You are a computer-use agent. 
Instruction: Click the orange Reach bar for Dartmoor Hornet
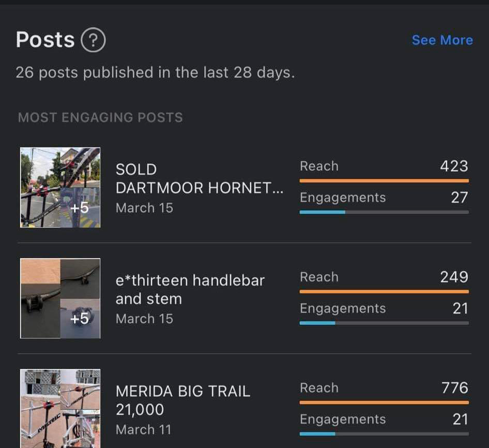384,181
